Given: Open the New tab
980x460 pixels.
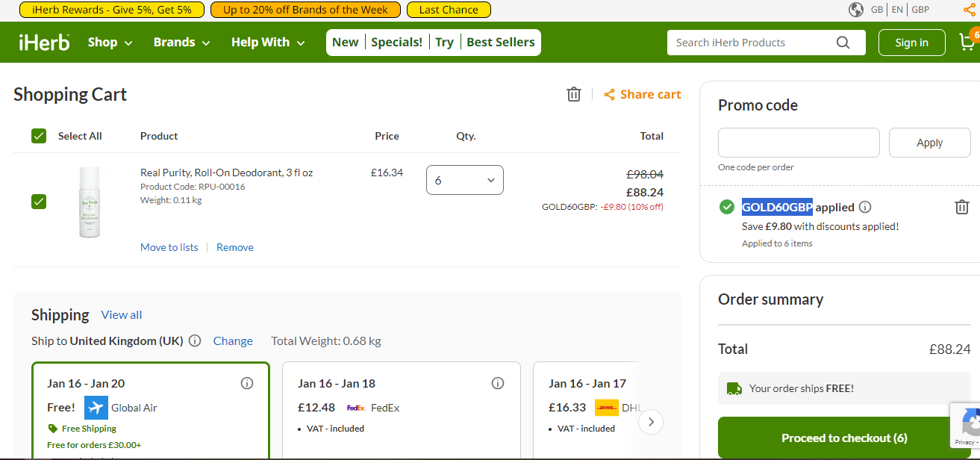Looking at the screenshot, I should pyautogui.click(x=345, y=43).
